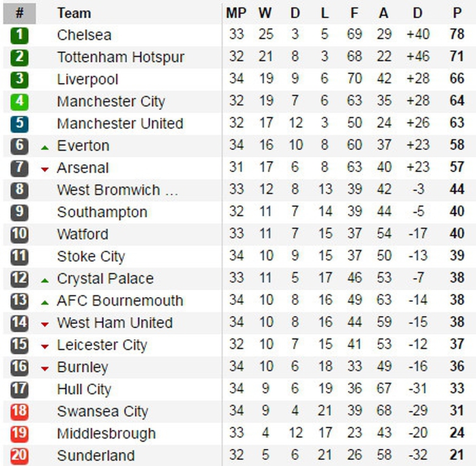Viewport: 476px width, 466px height.
Task: Click the W wins column header
Action: (265, 13)
